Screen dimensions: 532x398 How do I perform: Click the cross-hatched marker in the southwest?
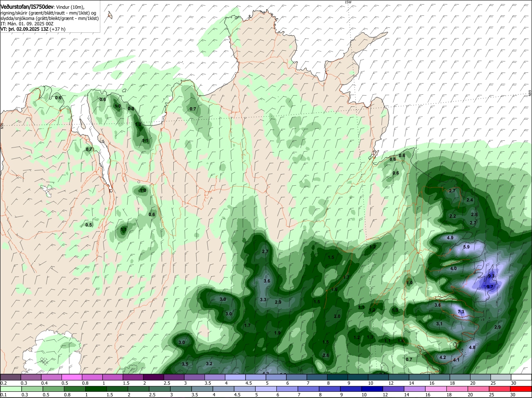pos(44,361)
